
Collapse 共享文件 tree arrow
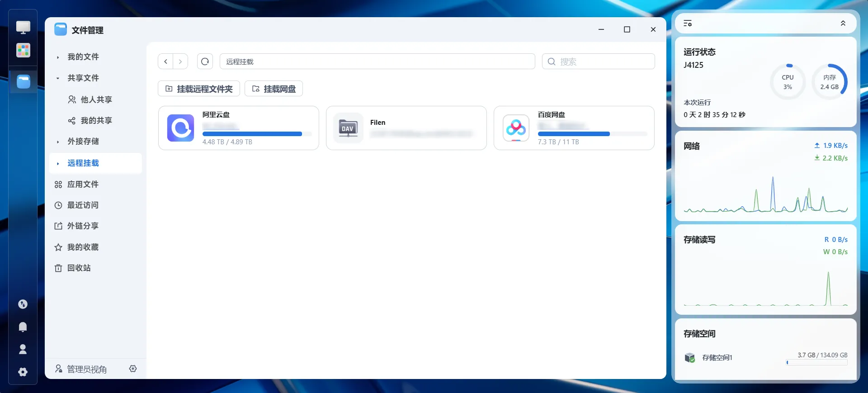click(x=58, y=78)
